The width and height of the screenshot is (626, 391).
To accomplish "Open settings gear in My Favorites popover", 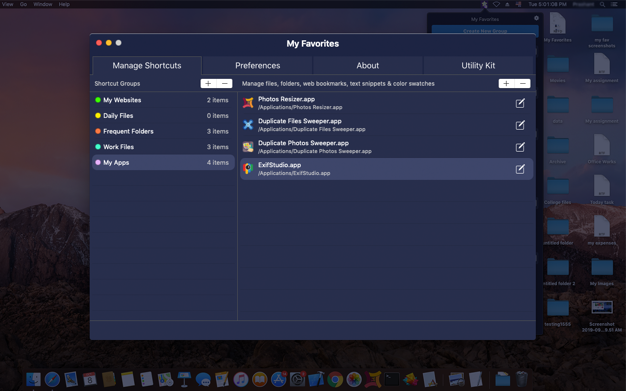I will (x=536, y=18).
